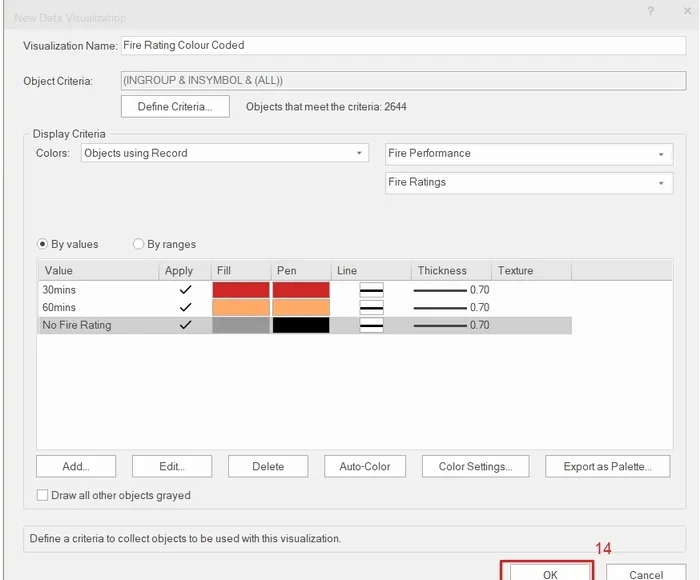700x580 pixels.
Task: Click the Visualization Name text field
Action: pyautogui.click(x=402, y=45)
